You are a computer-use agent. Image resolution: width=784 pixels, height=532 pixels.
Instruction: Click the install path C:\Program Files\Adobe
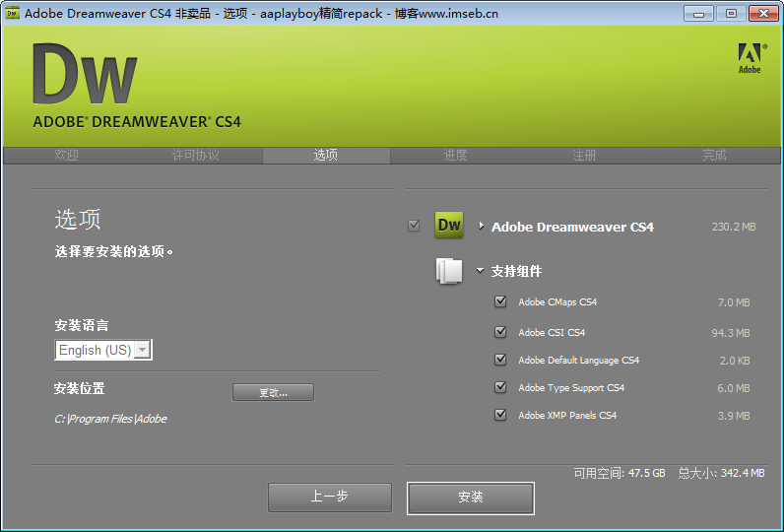pos(110,419)
